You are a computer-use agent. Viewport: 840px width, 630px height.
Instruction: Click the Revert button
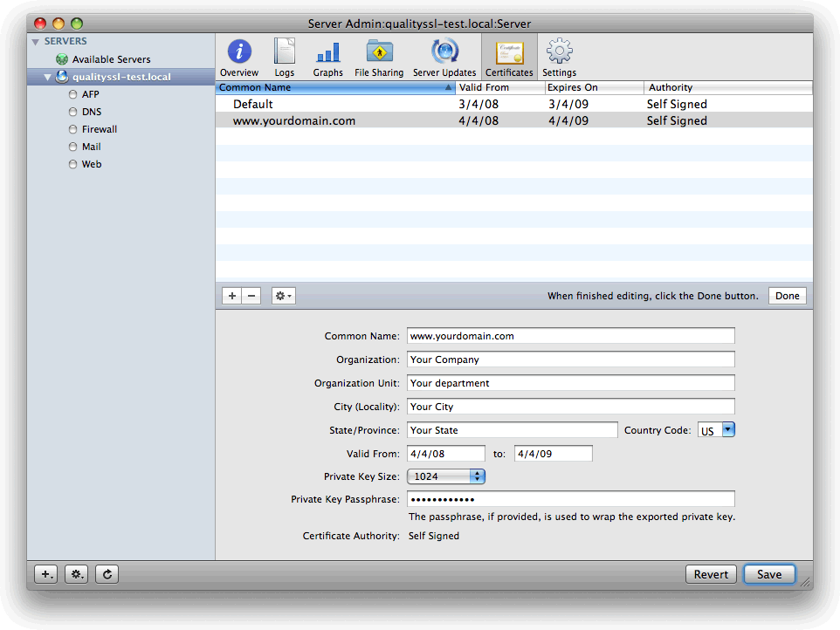point(711,574)
